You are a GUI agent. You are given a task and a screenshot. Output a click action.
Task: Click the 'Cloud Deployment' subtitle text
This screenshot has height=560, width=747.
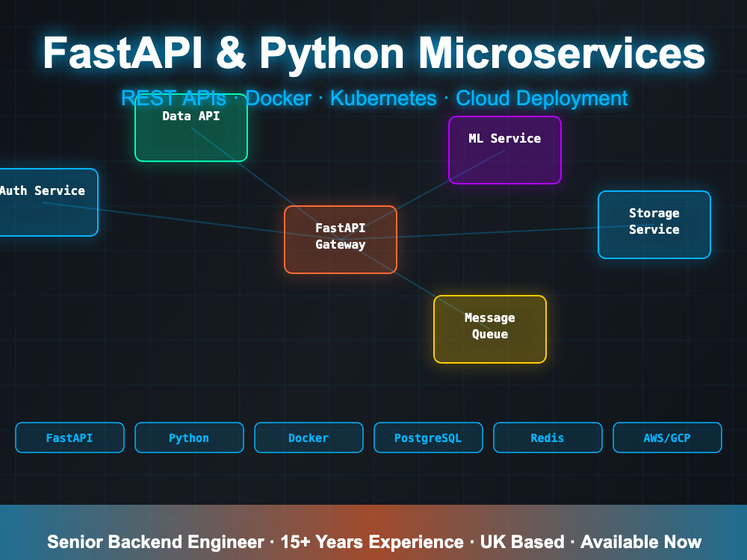click(542, 98)
